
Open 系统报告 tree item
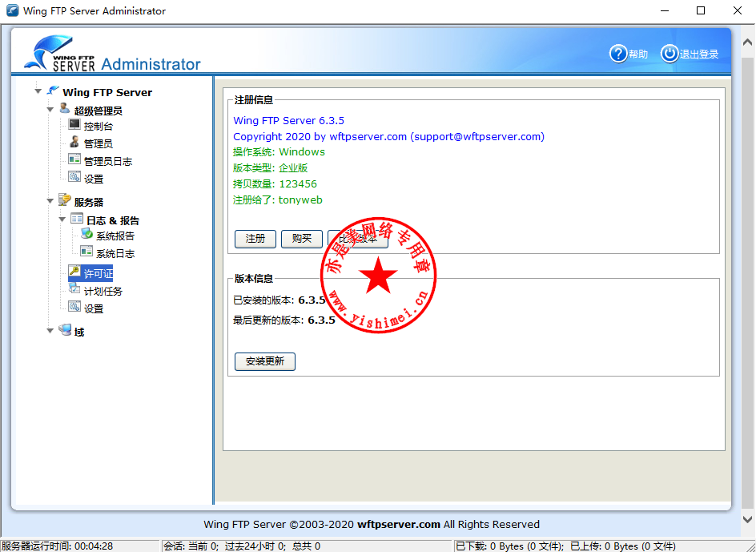coord(115,236)
